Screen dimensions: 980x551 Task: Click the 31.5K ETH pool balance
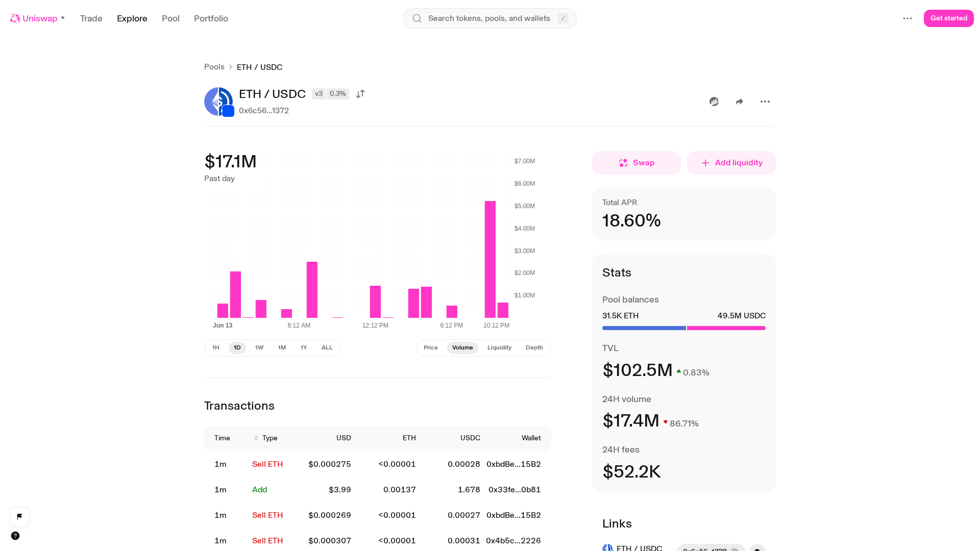tap(620, 316)
